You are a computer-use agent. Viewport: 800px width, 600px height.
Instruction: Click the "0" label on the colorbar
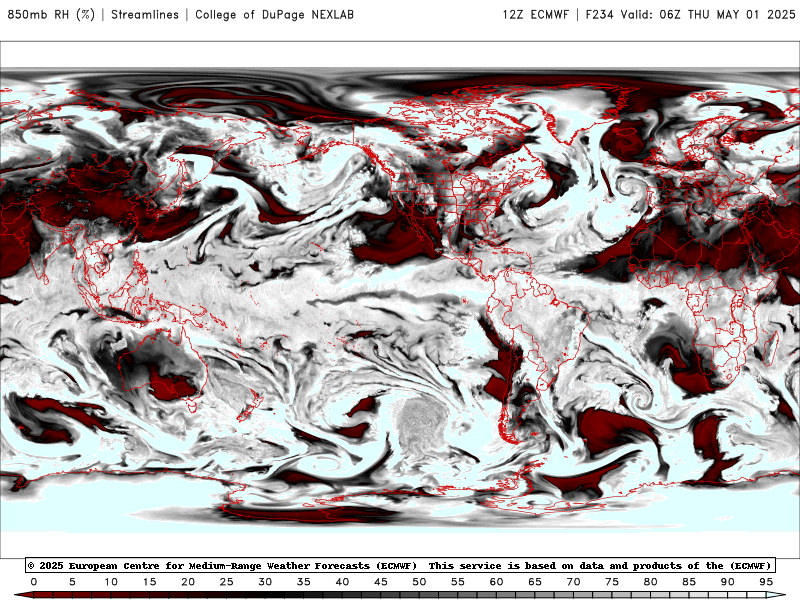point(34,582)
